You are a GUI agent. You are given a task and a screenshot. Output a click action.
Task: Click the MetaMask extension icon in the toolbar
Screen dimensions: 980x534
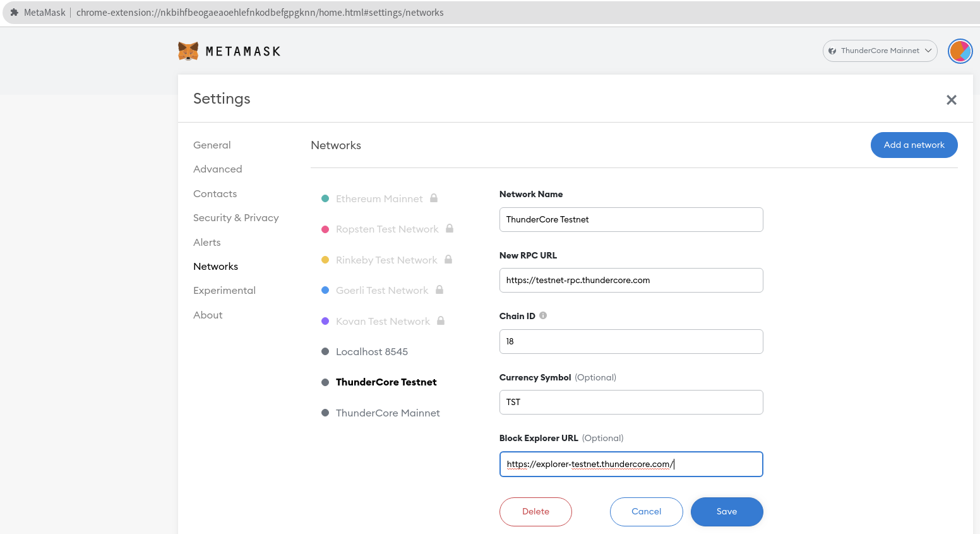click(14, 12)
